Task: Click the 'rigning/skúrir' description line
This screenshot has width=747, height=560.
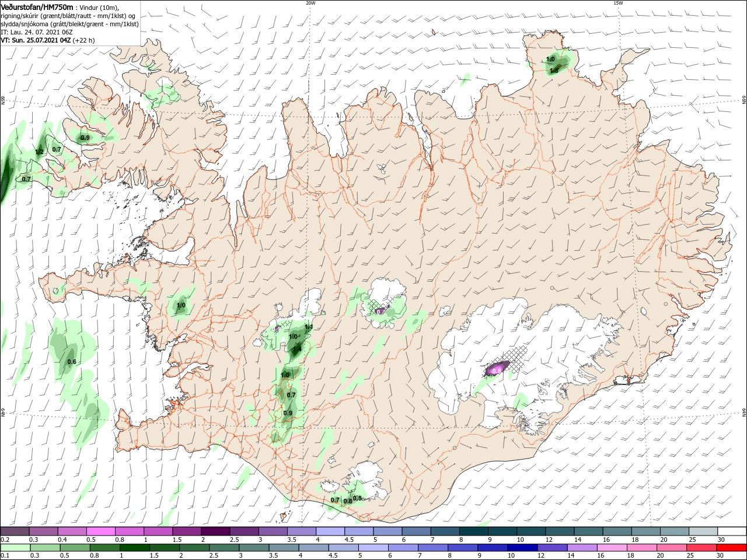Action: 68,16
